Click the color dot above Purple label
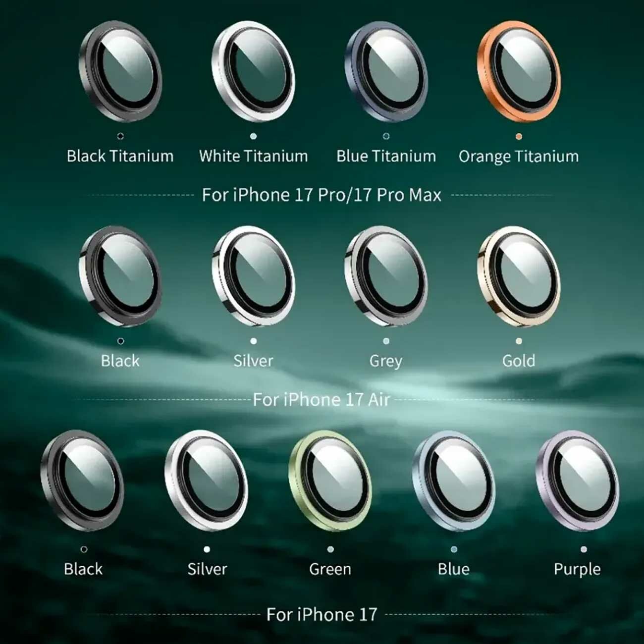Viewport: 644px width, 644px height. coord(584,549)
